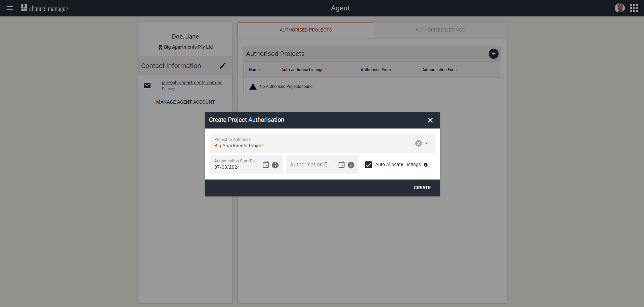Click MANAGE AGENT ACCOUNT
Screen dimensions: 644x307
185,102
